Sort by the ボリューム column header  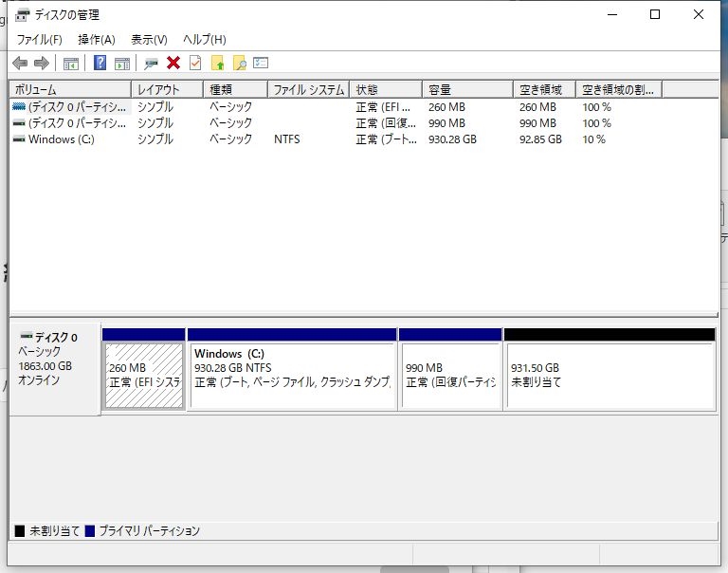70,89
